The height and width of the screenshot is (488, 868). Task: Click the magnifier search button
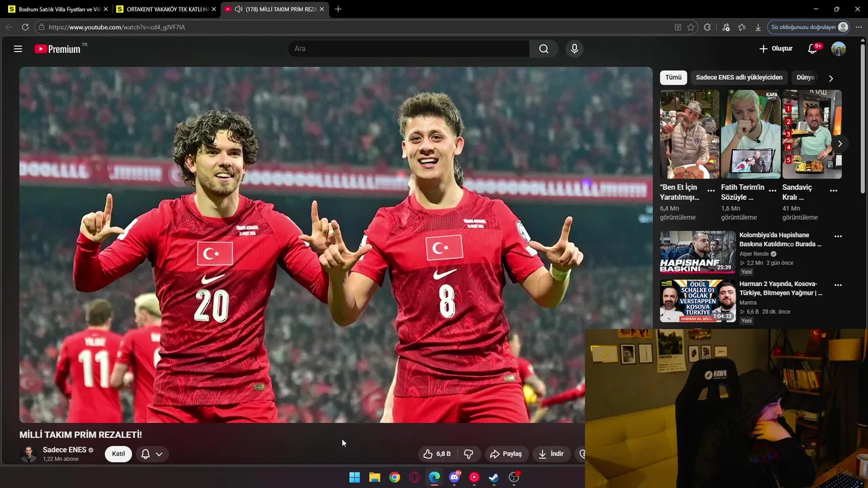(x=544, y=49)
